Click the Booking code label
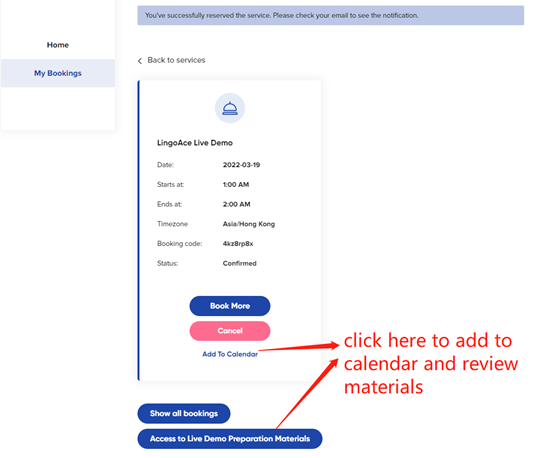Screen dimensions: 554x458 pyautogui.click(x=179, y=243)
